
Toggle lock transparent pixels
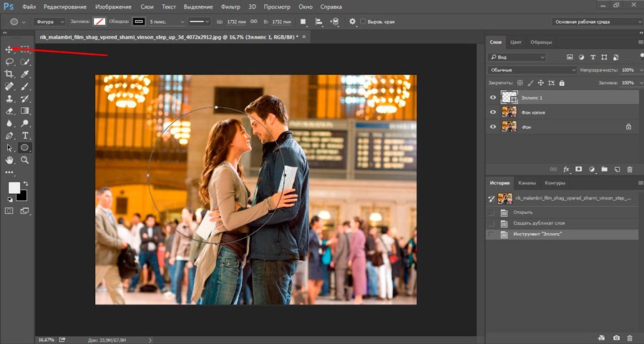pos(520,83)
